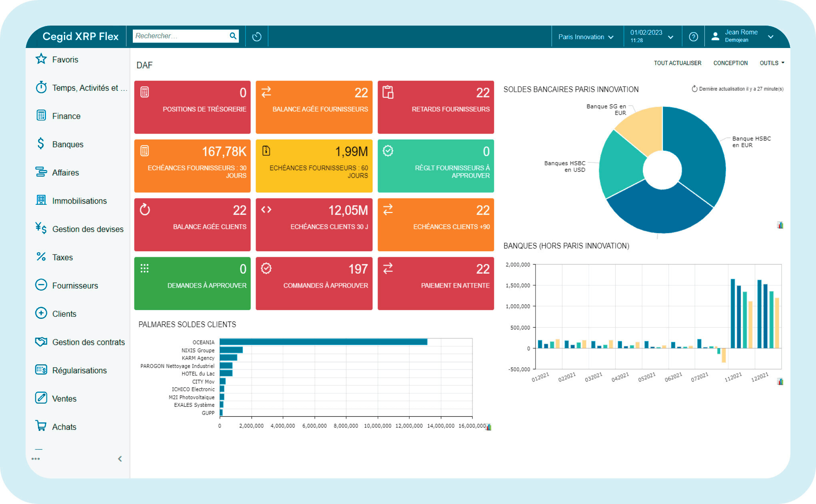The width and height of the screenshot is (816, 504).
Task: Open Echéances Clients 30 J tile
Action: tap(314, 225)
